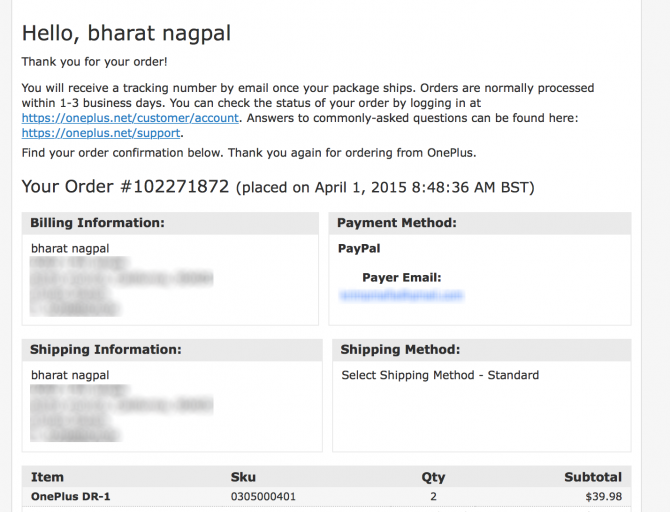The image size is (670, 512).
Task: Select the OnePlus DR-1 item name
Action: 69,496
